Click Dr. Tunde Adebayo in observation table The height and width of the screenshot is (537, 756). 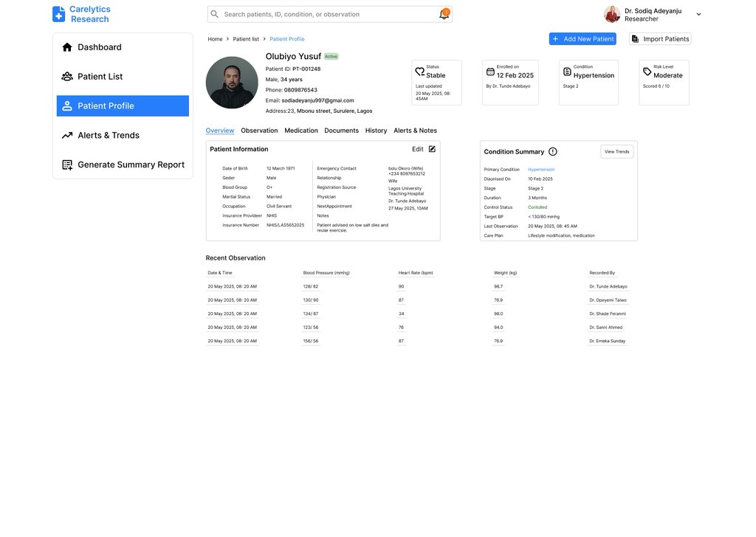608,286
